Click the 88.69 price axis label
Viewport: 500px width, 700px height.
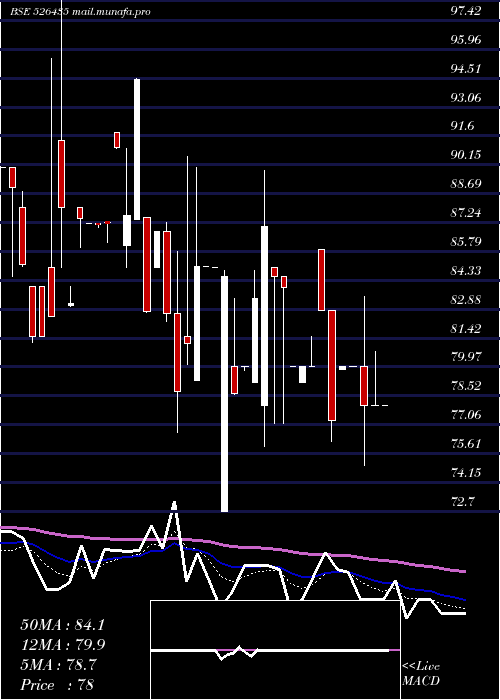(x=466, y=184)
